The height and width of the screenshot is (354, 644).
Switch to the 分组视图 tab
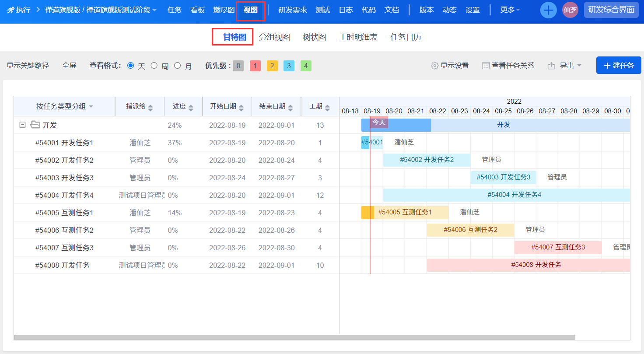[274, 37]
